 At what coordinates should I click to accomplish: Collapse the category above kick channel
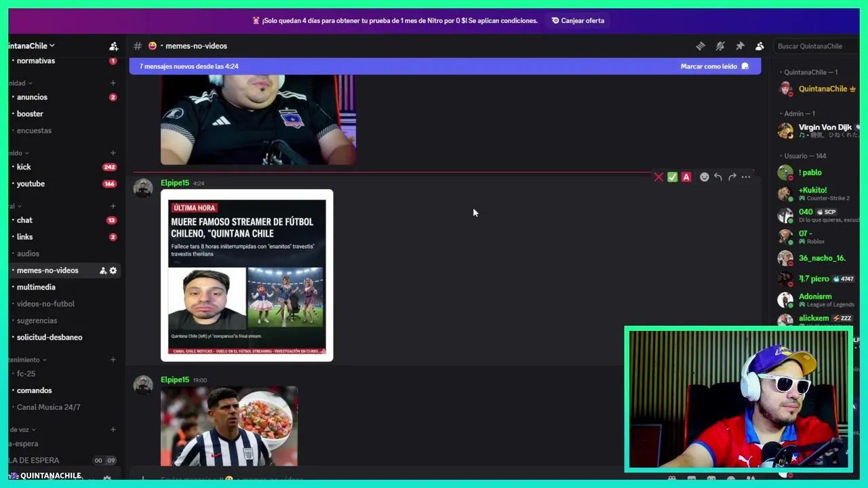(x=19, y=153)
